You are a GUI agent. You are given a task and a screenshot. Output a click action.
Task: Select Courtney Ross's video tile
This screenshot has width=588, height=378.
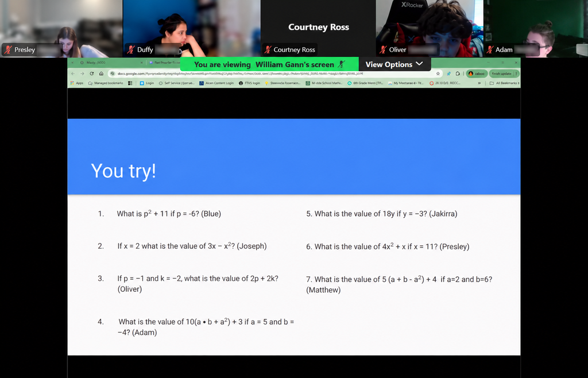coord(318,29)
